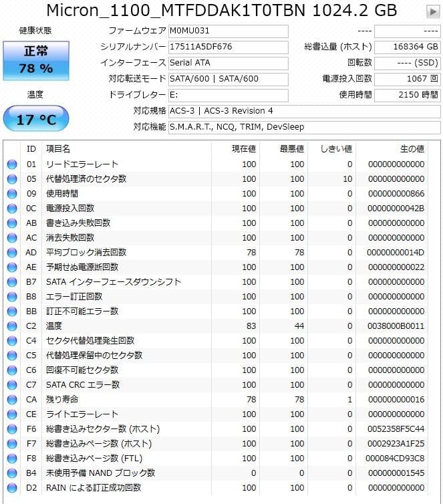Click the status orb for D2 RAIN による訂正成功回数
The width and height of the screenshot is (443, 504).
(x=12, y=488)
